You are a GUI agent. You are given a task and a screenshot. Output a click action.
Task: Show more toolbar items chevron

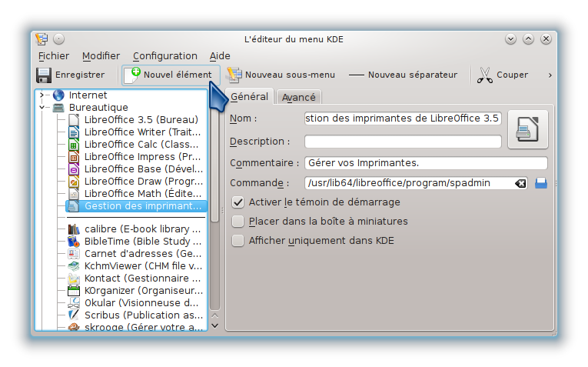[x=550, y=75]
